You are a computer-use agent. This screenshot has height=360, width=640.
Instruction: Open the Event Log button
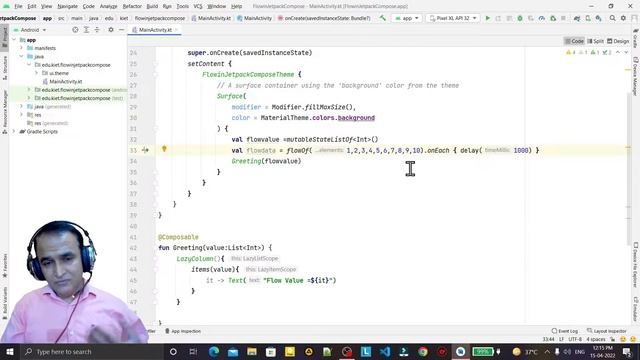point(564,331)
